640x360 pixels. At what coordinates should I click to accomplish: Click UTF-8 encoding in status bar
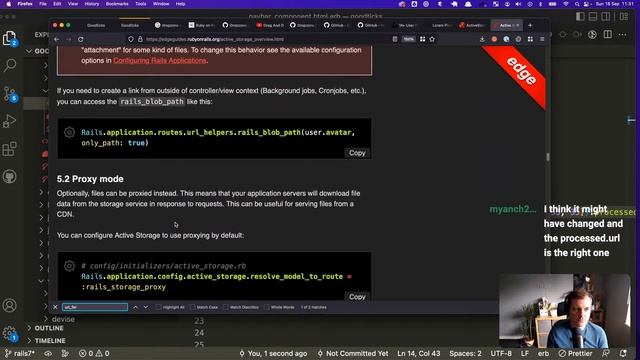(x=501, y=353)
